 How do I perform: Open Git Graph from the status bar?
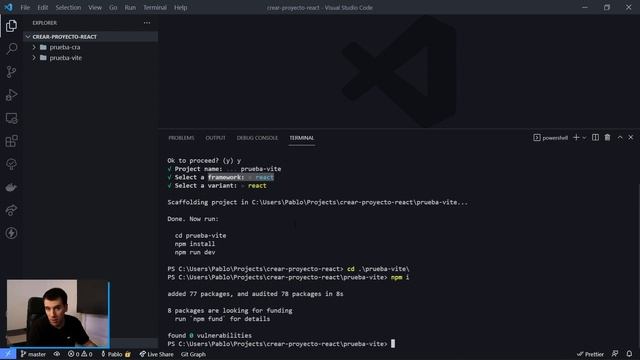click(193, 354)
